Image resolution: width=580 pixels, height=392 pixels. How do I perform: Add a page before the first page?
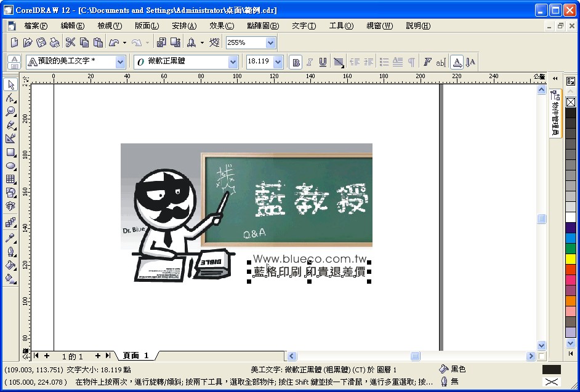point(47,356)
